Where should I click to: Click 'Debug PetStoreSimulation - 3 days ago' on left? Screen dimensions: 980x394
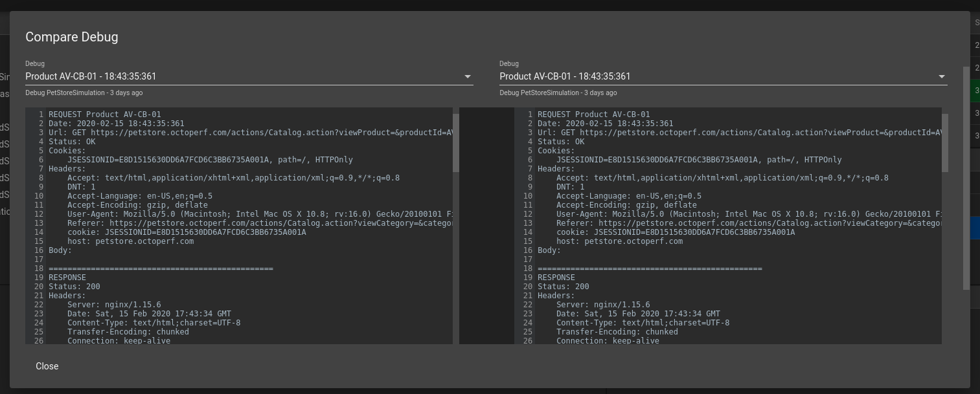tap(84, 93)
